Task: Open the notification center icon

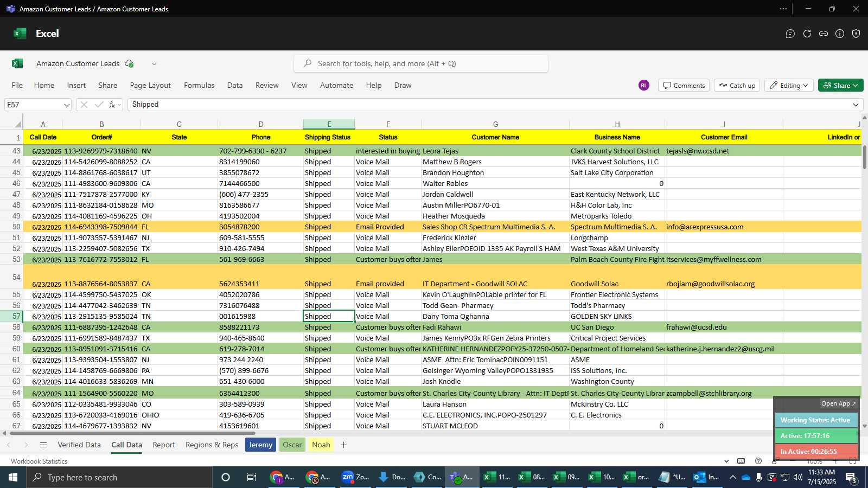Action: tap(851, 477)
